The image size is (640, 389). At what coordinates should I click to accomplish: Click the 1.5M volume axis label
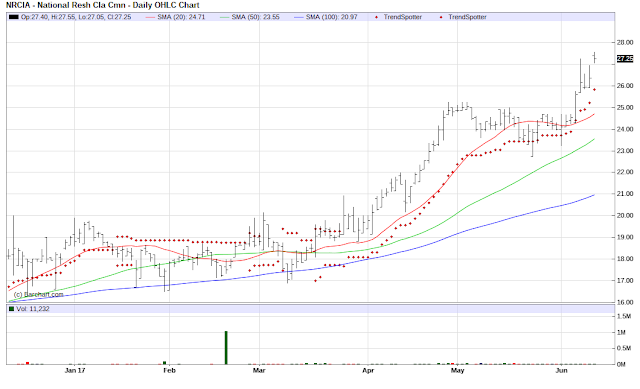coord(624,316)
